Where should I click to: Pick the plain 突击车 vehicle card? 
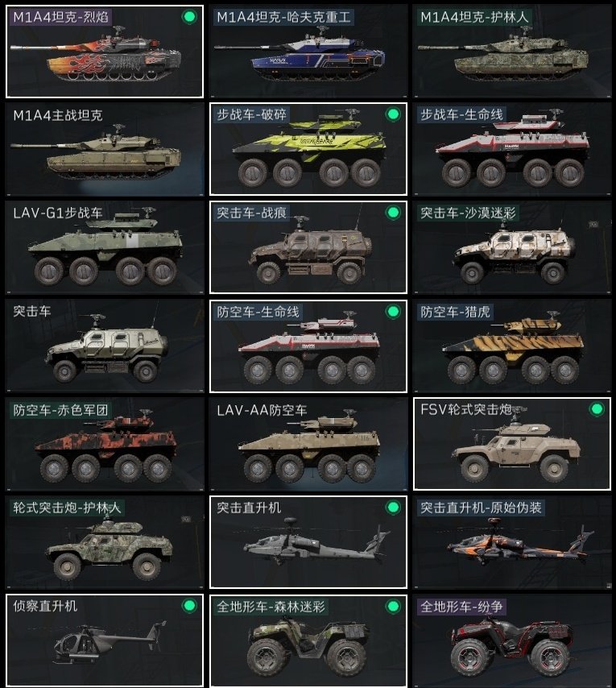105,346
